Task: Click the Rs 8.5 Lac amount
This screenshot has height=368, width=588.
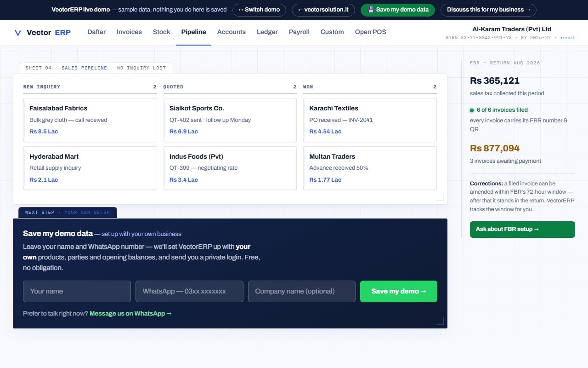Action: 44,132
